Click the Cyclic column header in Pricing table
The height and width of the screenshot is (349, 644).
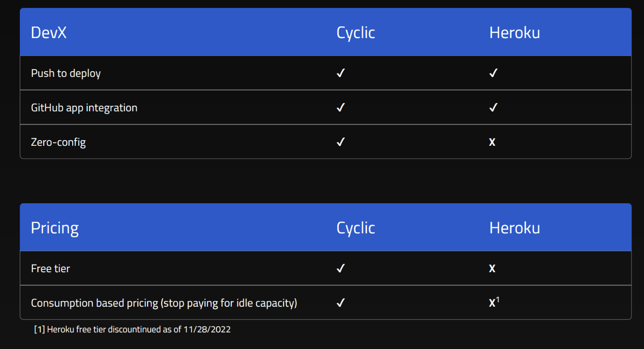[356, 228]
